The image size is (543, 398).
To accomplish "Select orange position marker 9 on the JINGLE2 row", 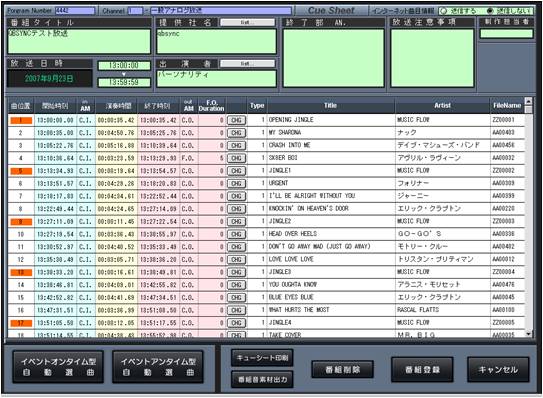I will click(x=21, y=222).
